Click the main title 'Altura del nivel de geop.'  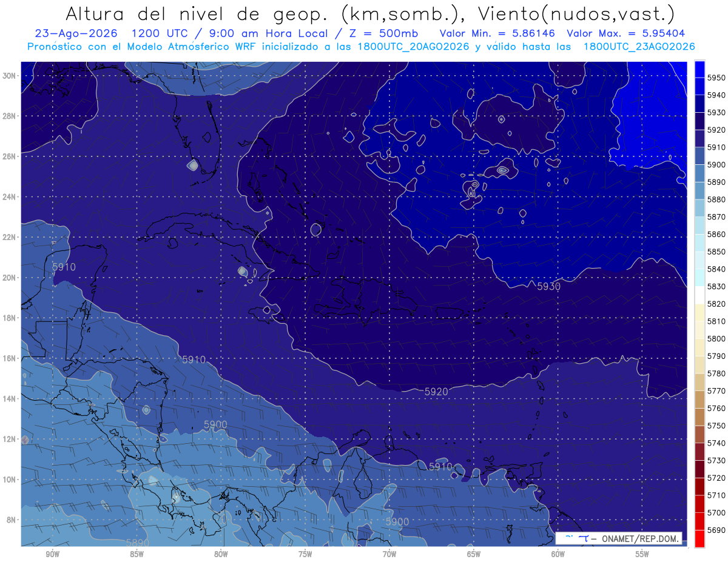[197, 13]
